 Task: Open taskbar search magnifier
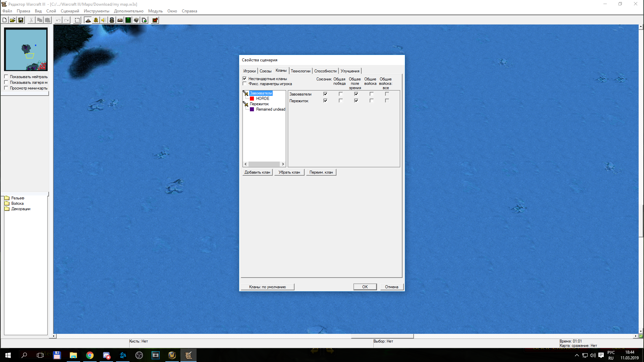tap(24, 355)
